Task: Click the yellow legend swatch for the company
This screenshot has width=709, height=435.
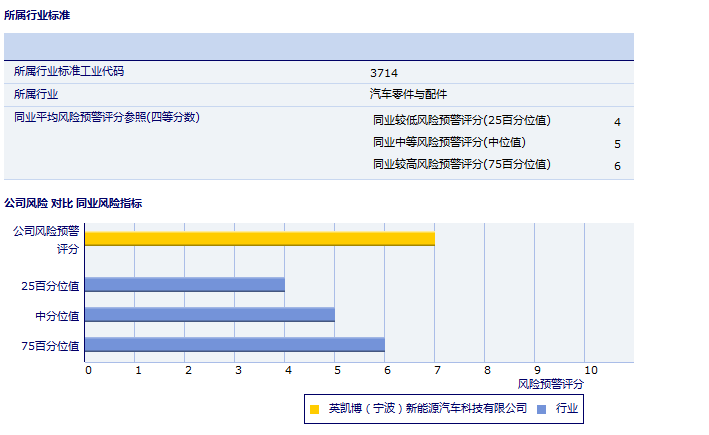Action: [x=315, y=409]
